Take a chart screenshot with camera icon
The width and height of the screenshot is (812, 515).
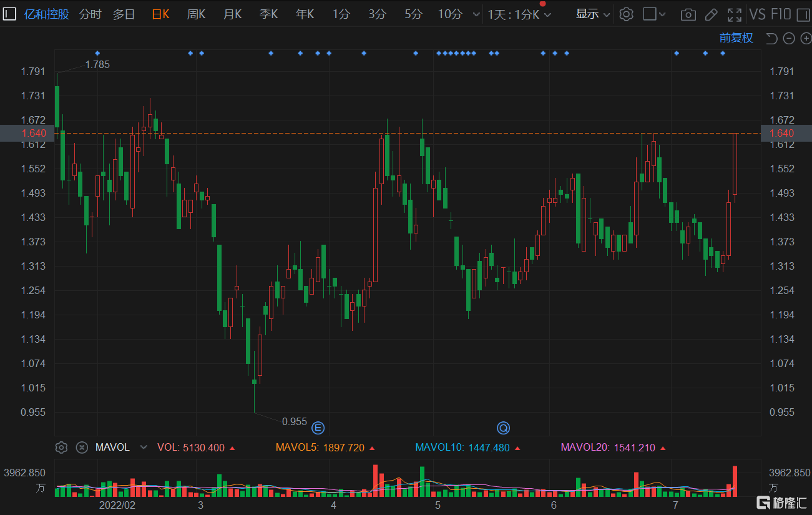coord(688,14)
